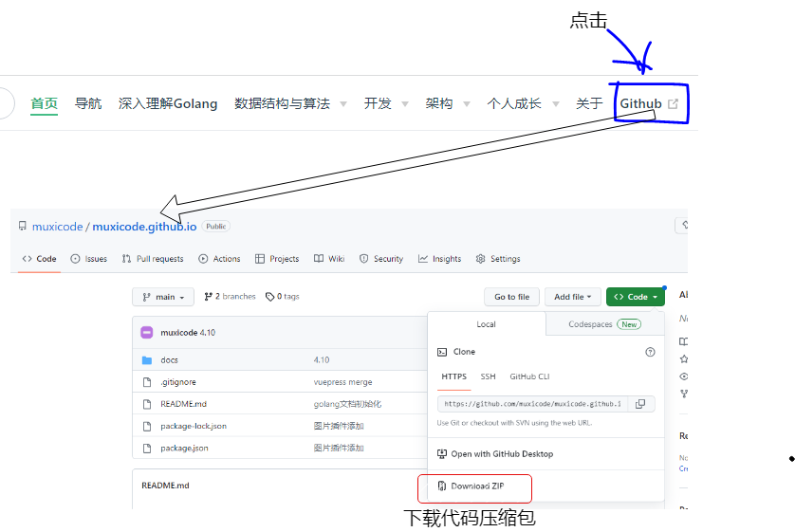Switch to the Codespaces tab
The width and height of the screenshot is (795, 532).
[x=604, y=324]
